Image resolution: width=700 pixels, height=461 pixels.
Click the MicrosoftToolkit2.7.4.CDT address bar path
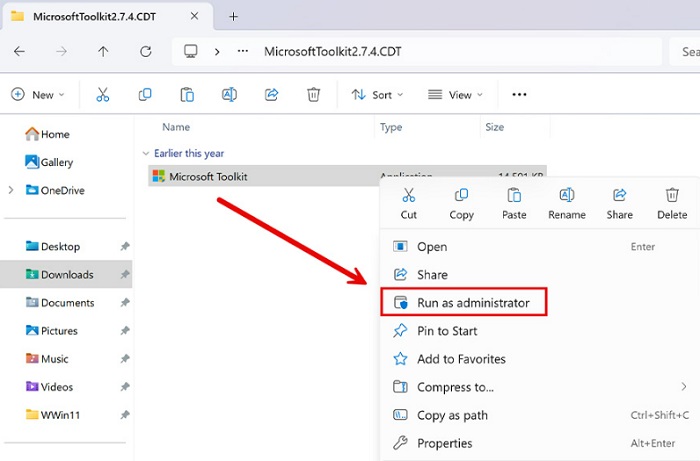333,52
